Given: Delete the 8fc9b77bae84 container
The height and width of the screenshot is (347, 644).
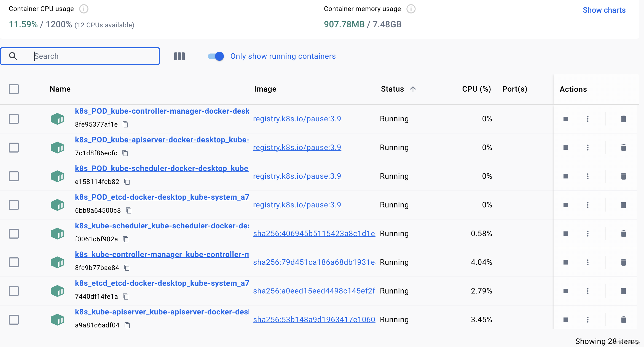Looking at the screenshot, I should (x=623, y=262).
